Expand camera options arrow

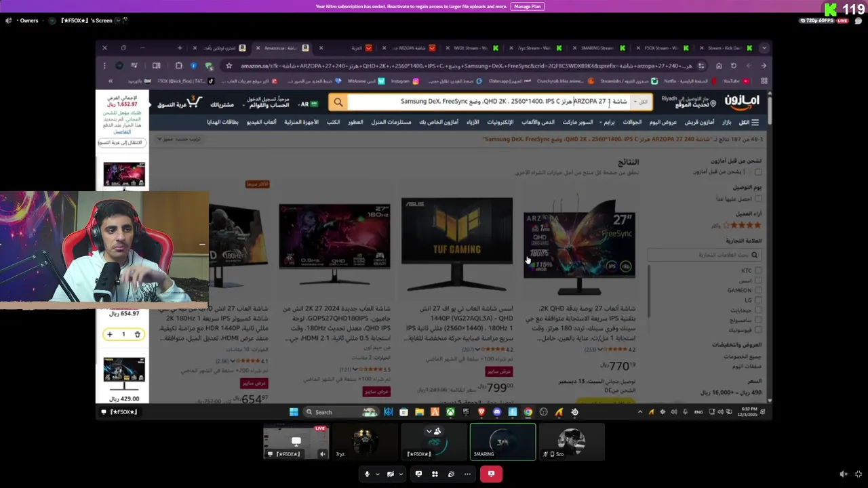tap(400, 474)
